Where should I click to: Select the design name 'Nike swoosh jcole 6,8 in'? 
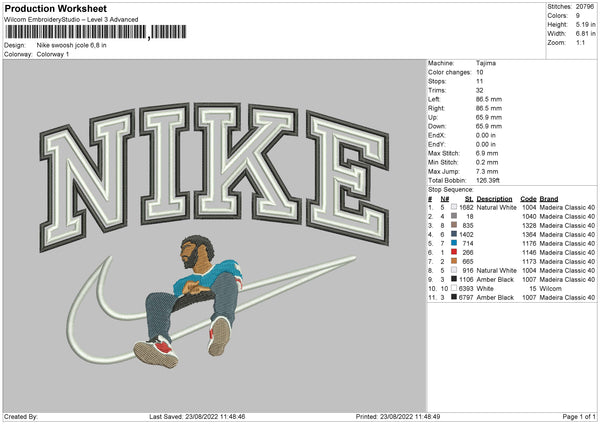(72, 45)
